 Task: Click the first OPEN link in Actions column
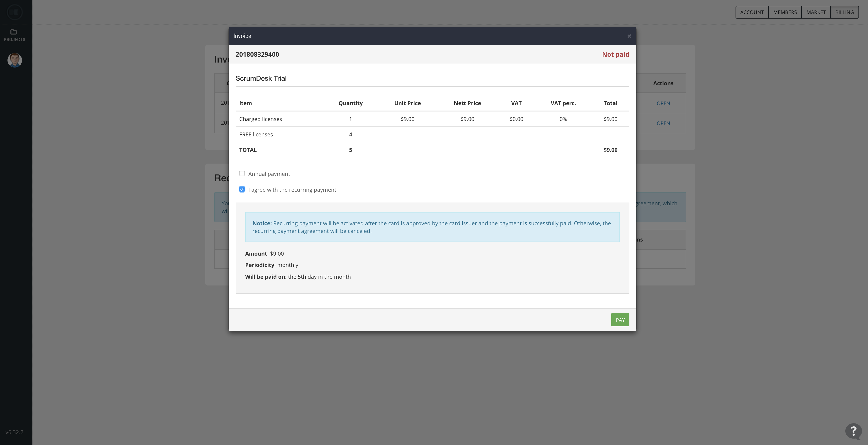(x=663, y=103)
